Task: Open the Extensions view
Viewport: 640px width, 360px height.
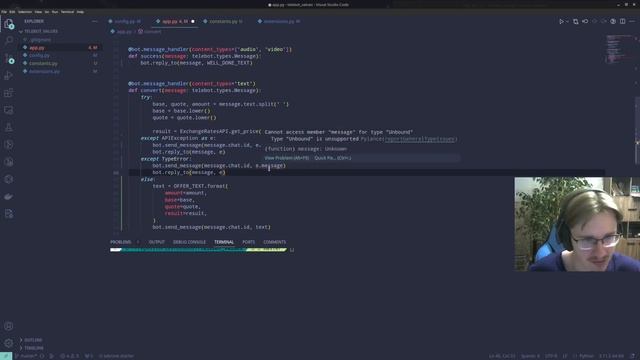Action: click(x=9, y=93)
